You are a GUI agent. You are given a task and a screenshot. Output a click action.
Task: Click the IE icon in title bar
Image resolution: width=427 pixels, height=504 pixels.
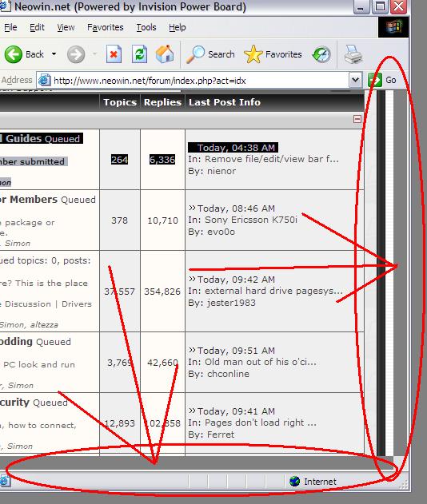pyautogui.click(x=5, y=6)
